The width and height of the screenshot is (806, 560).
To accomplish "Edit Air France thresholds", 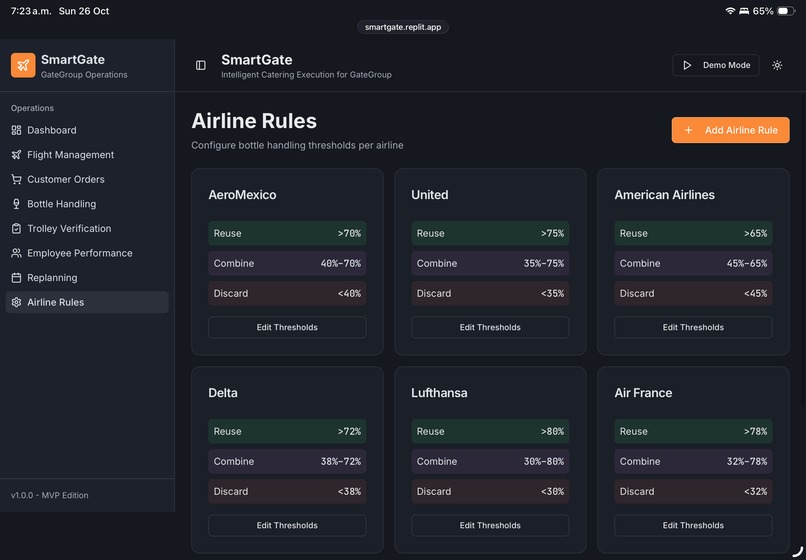I will coord(693,526).
